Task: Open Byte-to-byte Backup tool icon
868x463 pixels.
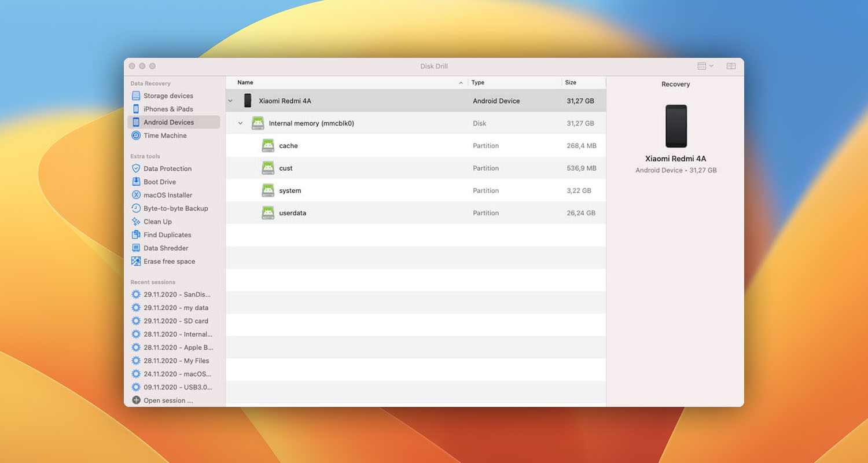Action: point(136,208)
